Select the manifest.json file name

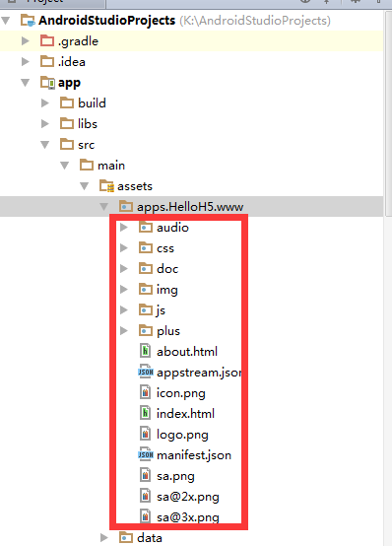194,455
